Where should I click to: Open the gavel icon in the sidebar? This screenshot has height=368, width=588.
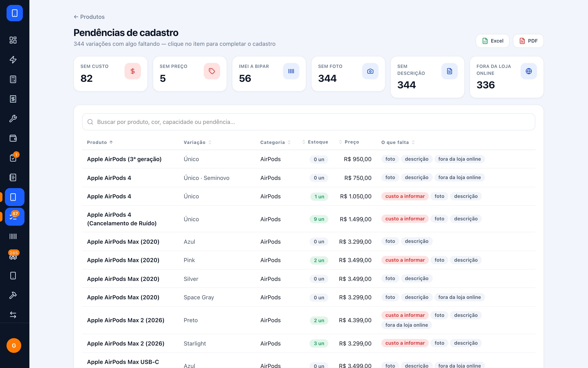(13, 295)
